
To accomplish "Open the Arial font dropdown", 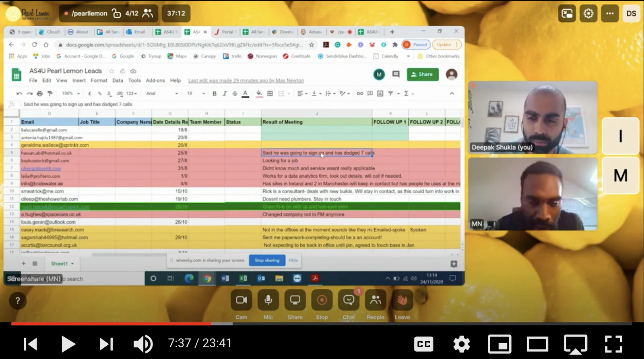I will [x=162, y=93].
